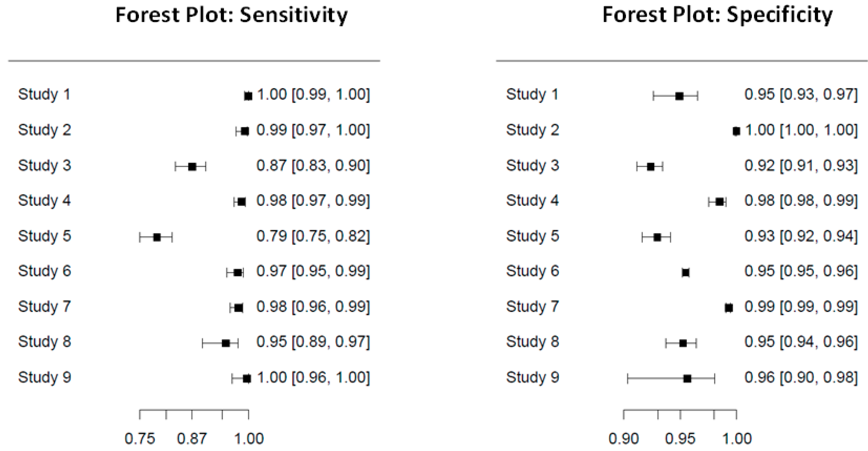The image size is (868, 451).
Task: Click the 0.87 sensitivity axis label
Action: click(x=192, y=439)
